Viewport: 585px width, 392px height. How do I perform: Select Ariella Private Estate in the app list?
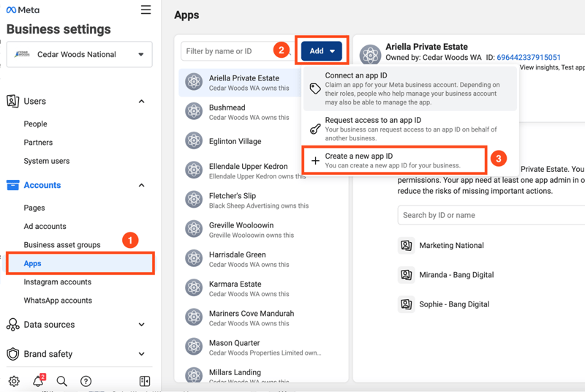coord(241,83)
